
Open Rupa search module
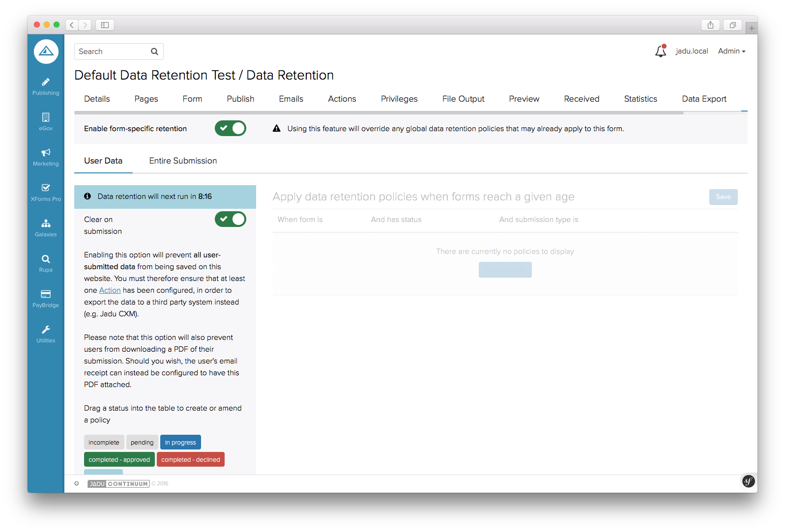point(46,263)
